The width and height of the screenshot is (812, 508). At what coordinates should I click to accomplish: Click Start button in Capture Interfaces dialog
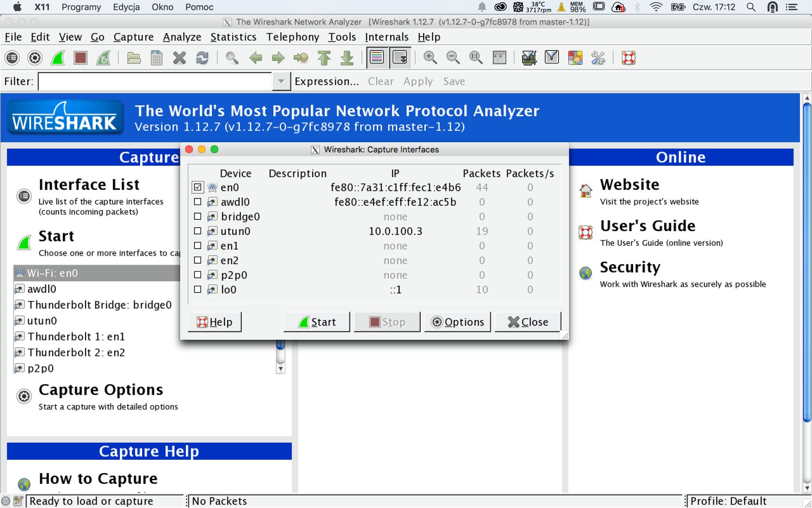coord(317,322)
